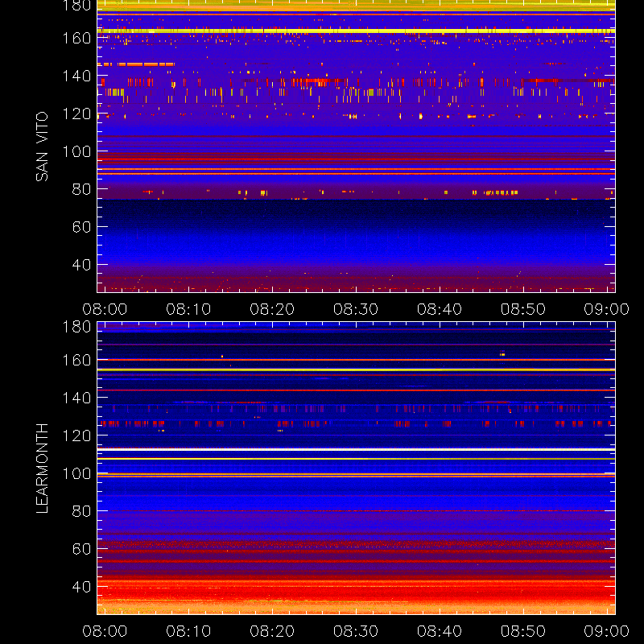Click the 60 tick label on Learmonth axis
This screenshot has height=644, width=644.
tap(81, 549)
